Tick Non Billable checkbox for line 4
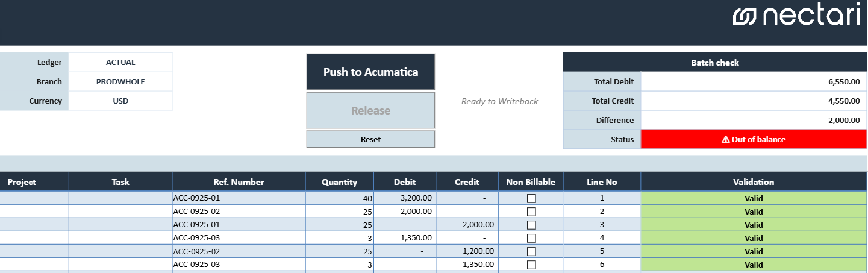Viewport: 868px width, 273px height. click(531, 238)
